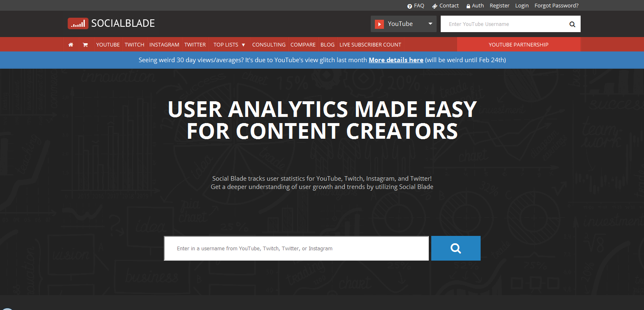This screenshot has height=310, width=644.
Task: Open the Consulting nav menu item
Action: coord(269,44)
